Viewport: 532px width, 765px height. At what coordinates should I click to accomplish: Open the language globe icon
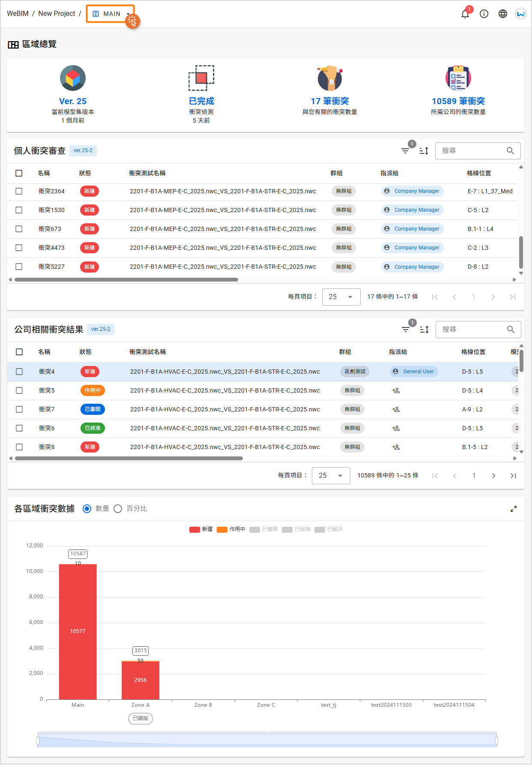click(x=503, y=14)
